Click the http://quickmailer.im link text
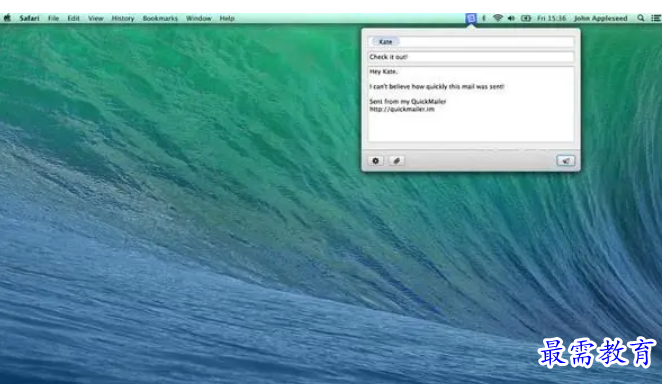This screenshot has height=384, width=662. 402,109
